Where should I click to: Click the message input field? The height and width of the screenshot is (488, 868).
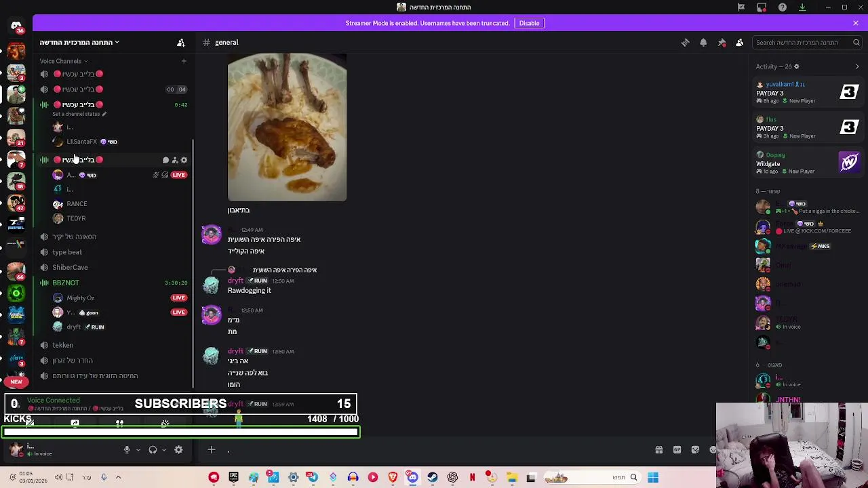pos(434,450)
